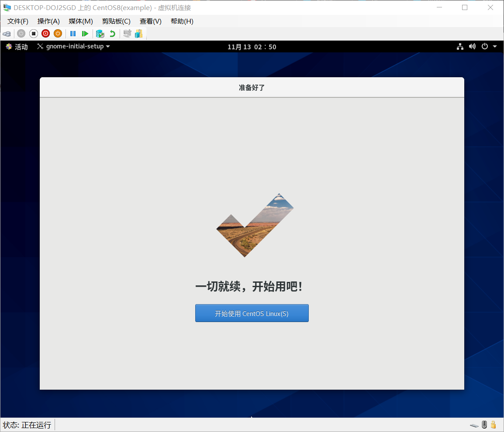Save VM state with orange power icon

click(58, 34)
